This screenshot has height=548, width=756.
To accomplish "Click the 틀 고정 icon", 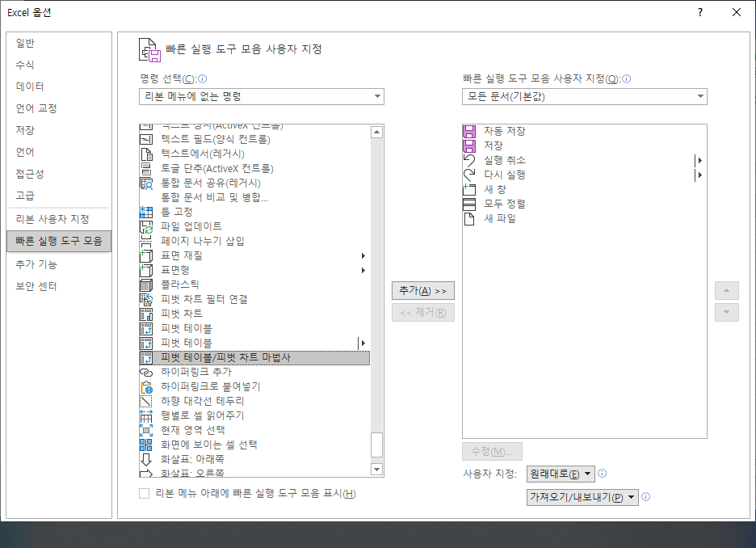I will coord(146,212).
